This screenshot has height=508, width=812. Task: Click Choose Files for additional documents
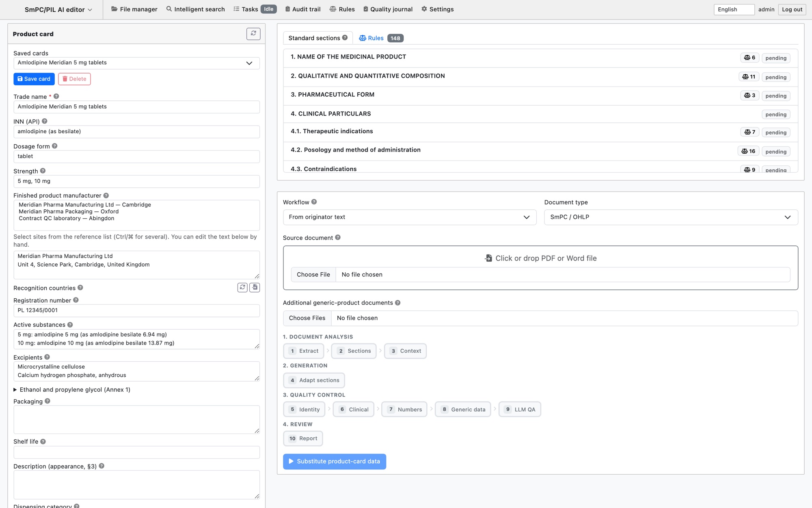click(x=307, y=318)
